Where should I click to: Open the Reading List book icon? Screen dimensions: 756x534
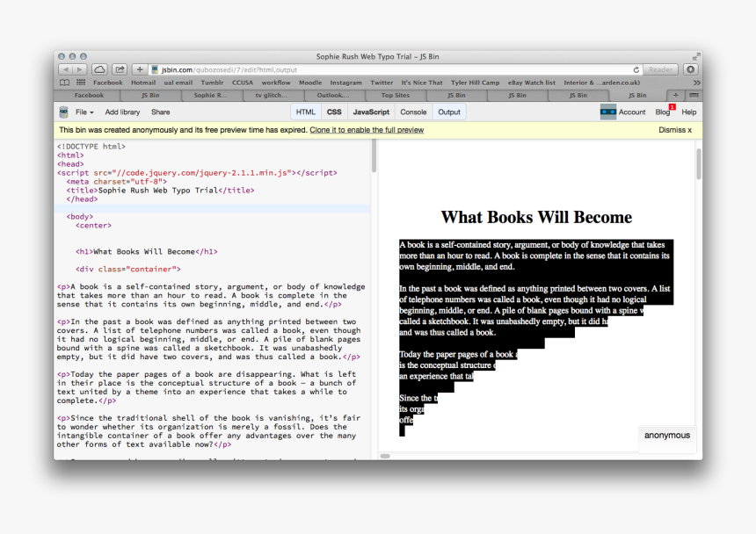tap(64, 83)
